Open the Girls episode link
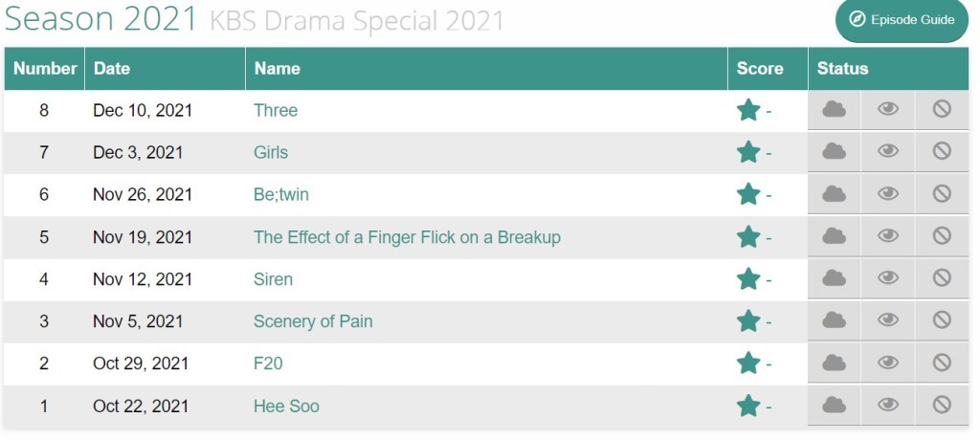The image size is (980, 440). [x=271, y=152]
